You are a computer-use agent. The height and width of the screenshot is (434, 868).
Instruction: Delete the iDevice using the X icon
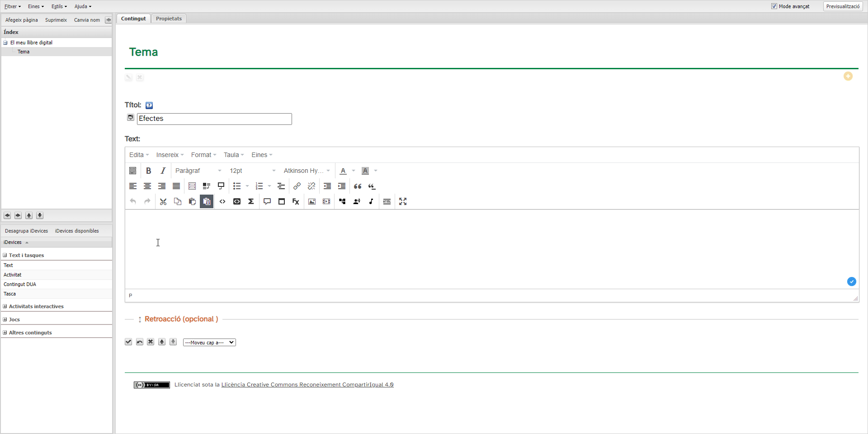tap(151, 342)
